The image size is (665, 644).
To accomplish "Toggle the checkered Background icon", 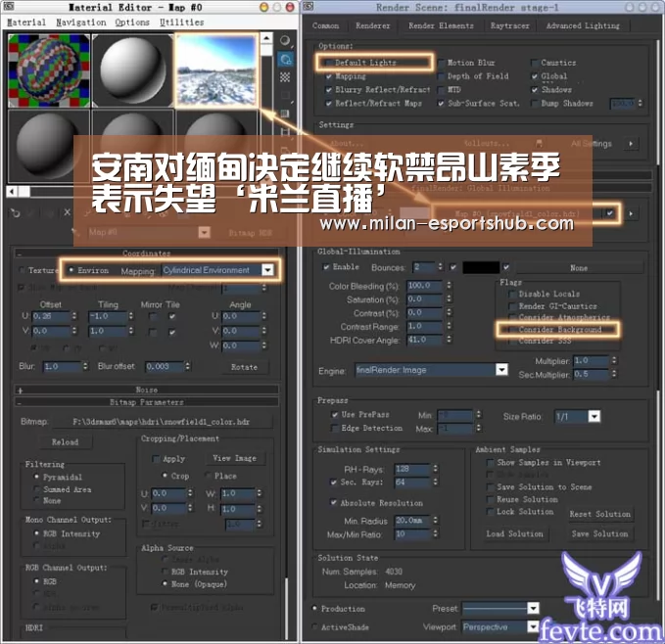I will [x=285, y=77].
